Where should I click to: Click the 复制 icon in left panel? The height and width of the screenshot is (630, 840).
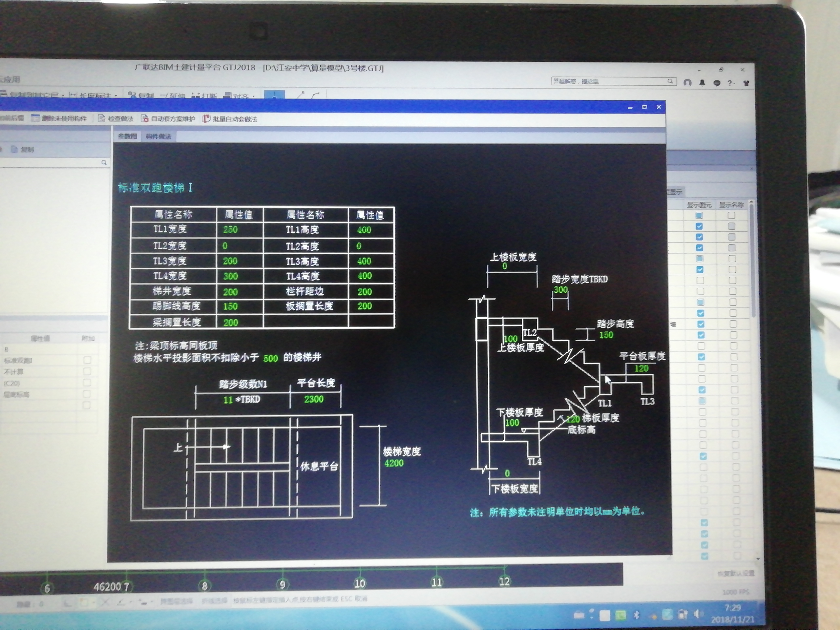coord(14,149)
